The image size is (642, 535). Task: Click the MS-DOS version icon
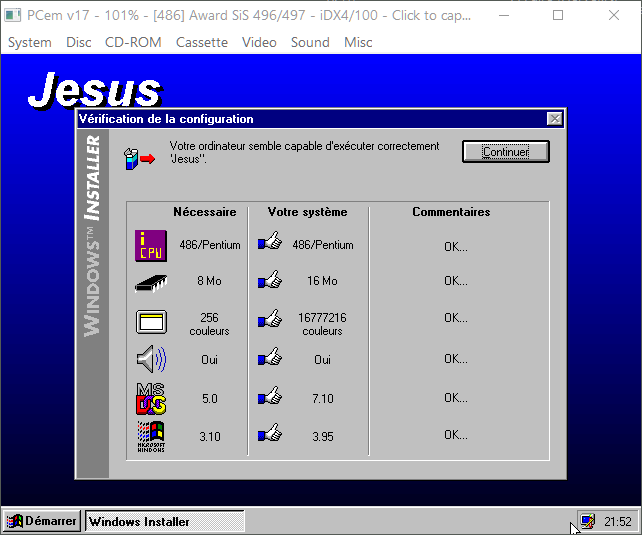[x=150, y=398]
